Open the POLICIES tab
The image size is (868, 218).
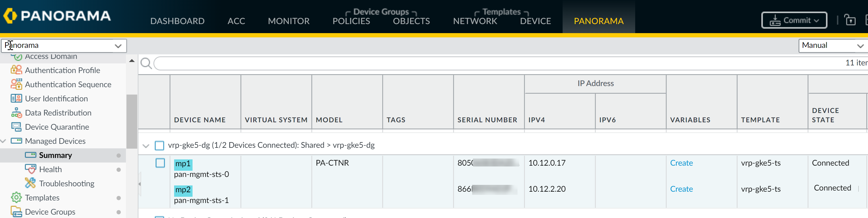pyautogui.click(x=351, y=21)
